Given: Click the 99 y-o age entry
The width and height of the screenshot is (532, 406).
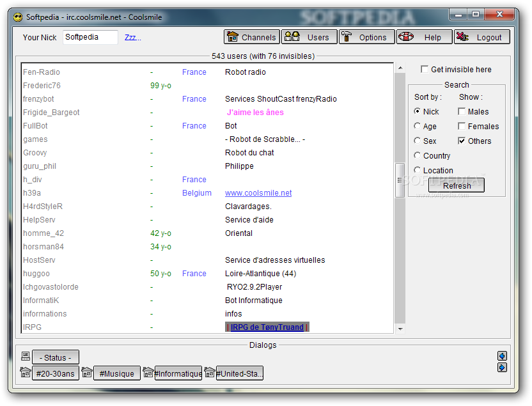Looking at the screenshot, I should [160, 86].
